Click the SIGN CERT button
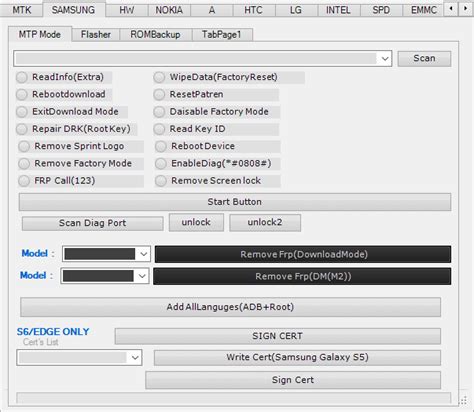The image size is (474, 412). [x=278, y=336]
